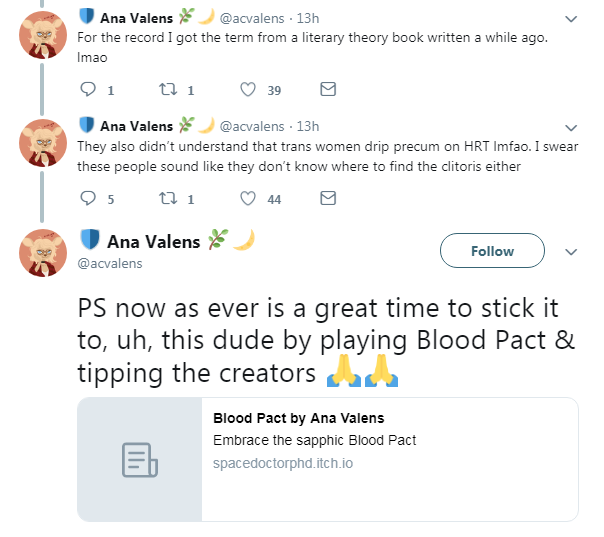
Task: Retweet the literary theory book tweet
Action: point(168,89)
